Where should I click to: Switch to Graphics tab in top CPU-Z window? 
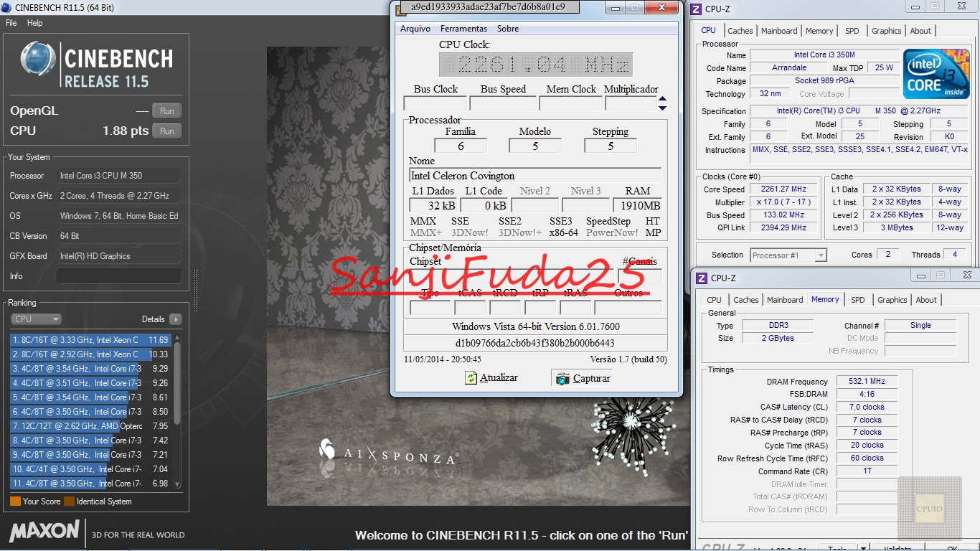pos(887,31)
